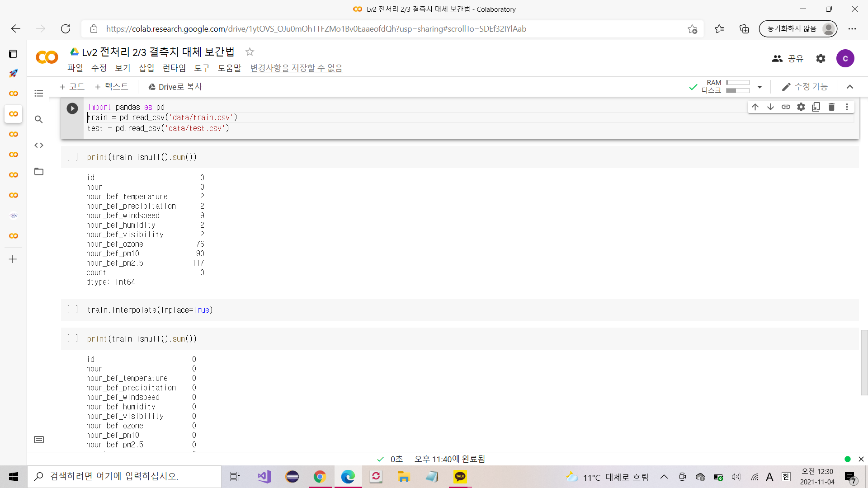Viewport: 868px width, 488px height.
Task: Run the pandas import code cell
Action: (x=72, y=108)
